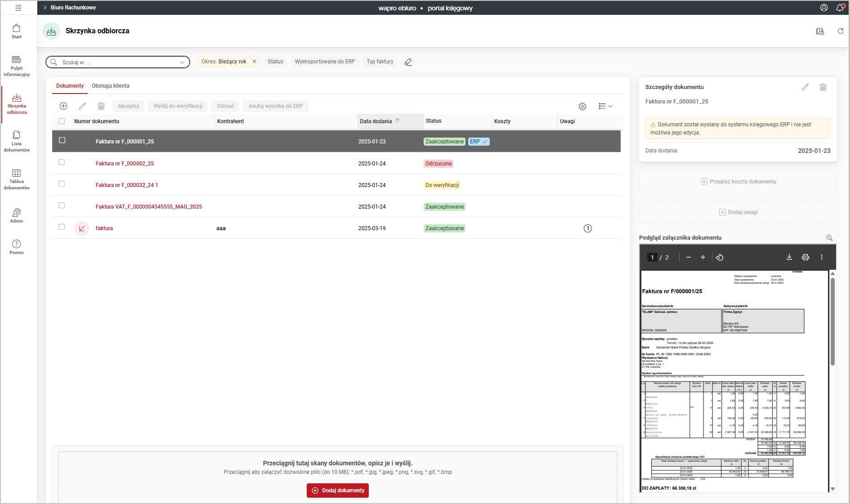Open Faktura VAT_F_0000004545555_MAG_2025 link
The width and height of the screenshot is (850, 504).
tap(149, 207)
